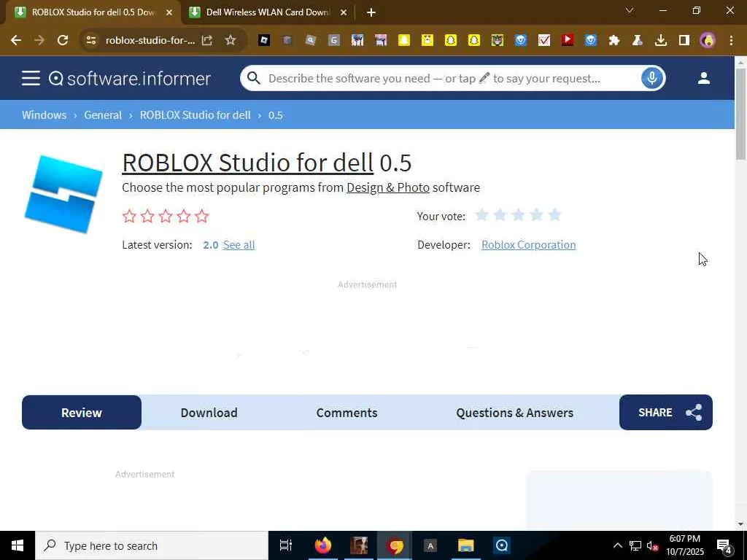The image size is (747, 560).
Task: Open a new tab with the plus button
Action: coord(371,12)
